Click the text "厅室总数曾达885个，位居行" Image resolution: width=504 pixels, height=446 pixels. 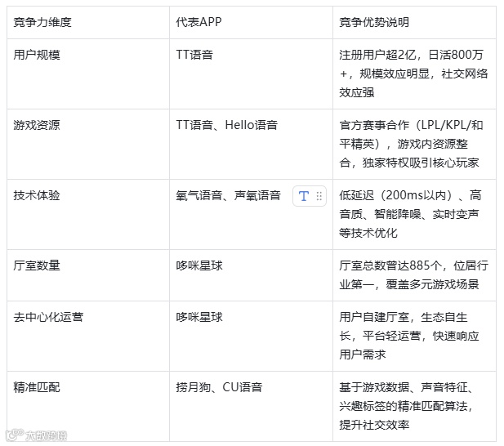[x=414, y=265]
